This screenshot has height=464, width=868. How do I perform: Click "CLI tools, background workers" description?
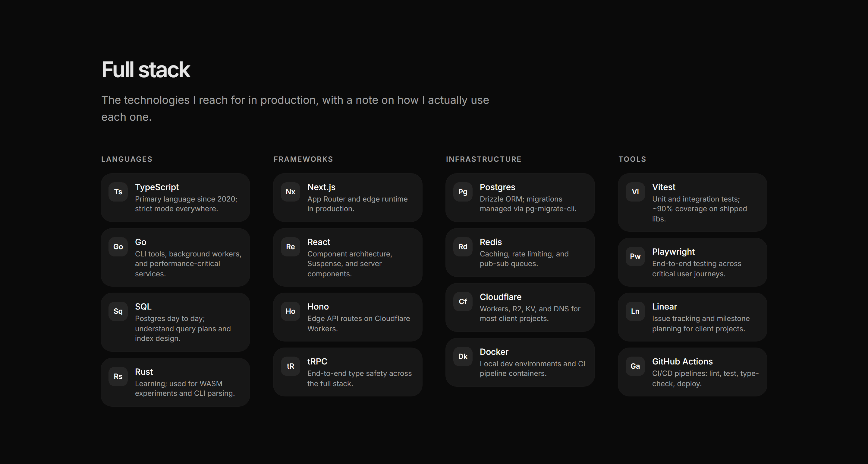click(x=188, y=264)
